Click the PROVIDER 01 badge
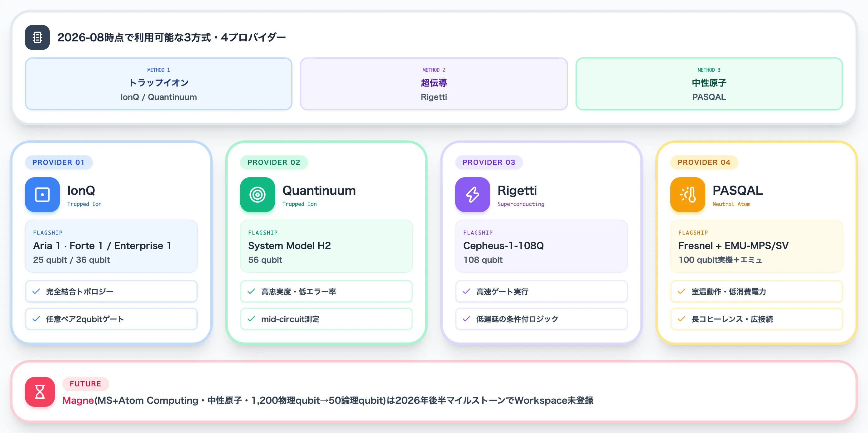The width and height of the screenshot is (868, 433). [x=59, y=162]
